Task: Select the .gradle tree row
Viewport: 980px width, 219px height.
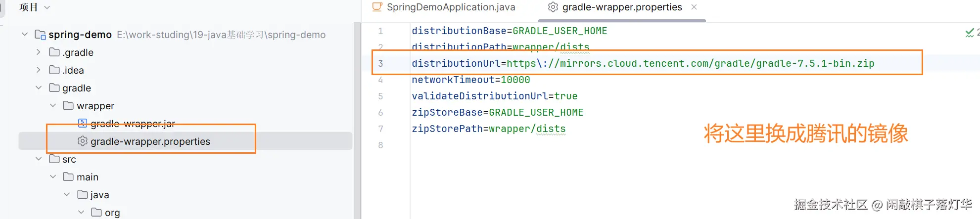Action: pos(186,52)
